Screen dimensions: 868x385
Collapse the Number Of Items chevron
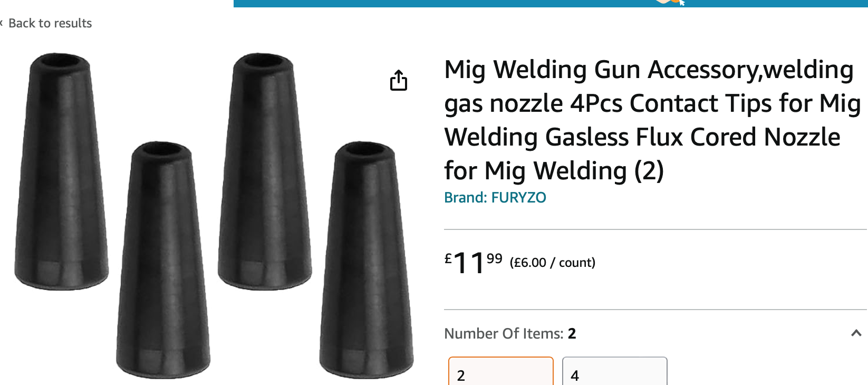pos(856,333)
